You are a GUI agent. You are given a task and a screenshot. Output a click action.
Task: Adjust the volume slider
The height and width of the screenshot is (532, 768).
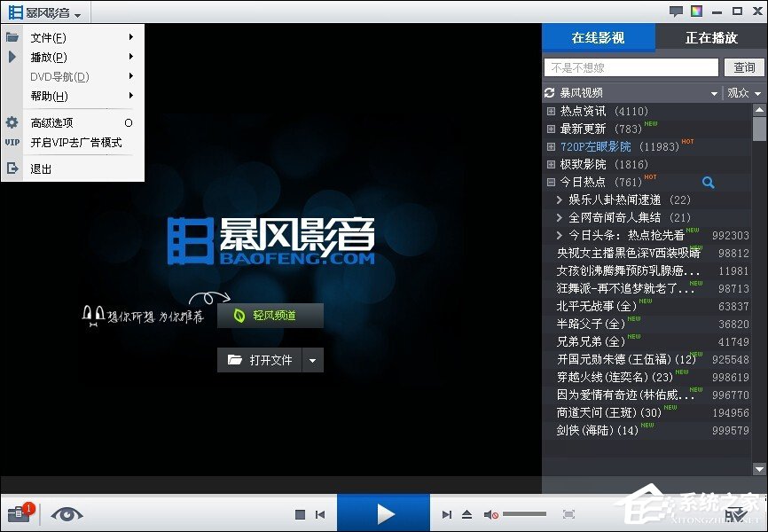[x=525, y=513]
